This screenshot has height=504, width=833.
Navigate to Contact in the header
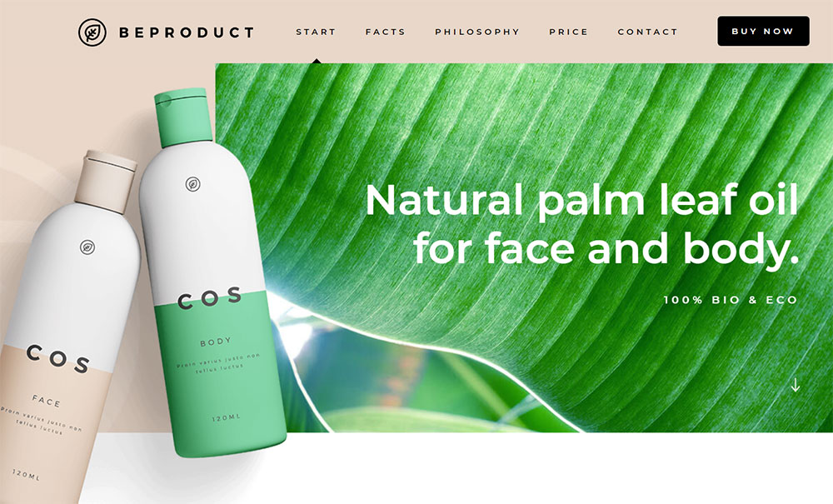click(x=647, y=32)
